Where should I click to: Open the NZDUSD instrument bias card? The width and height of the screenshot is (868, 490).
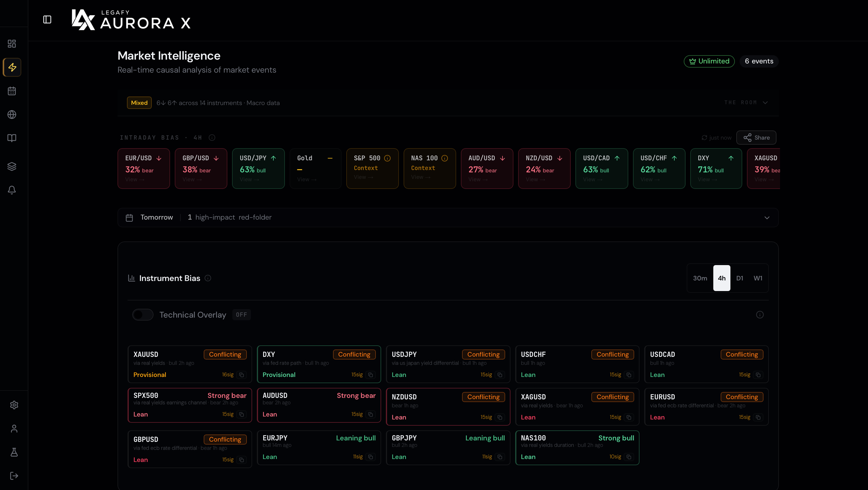(448, 407)
